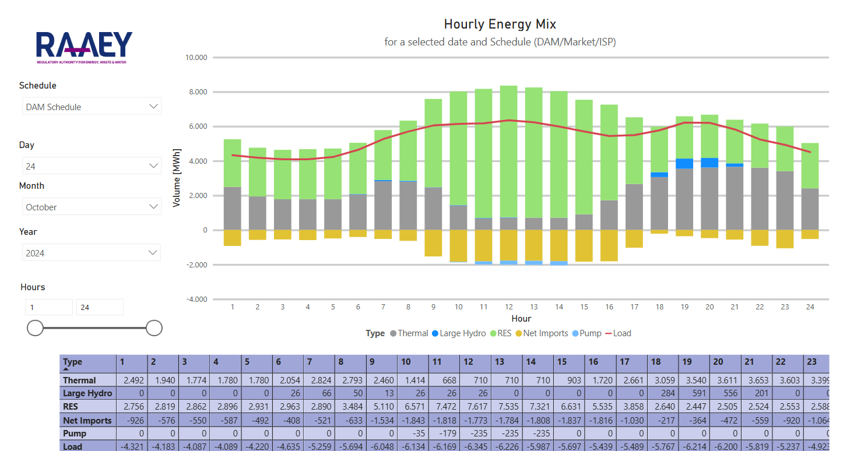
Task: Click the gray Thermal bar for hour 1
Action: click(233, 209)
